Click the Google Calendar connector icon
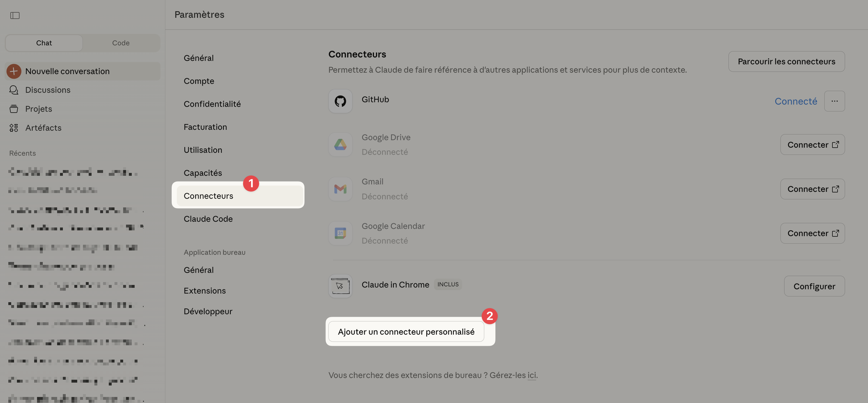The height and width of the screenshot is (403, 868). click(x=340, y=233)
